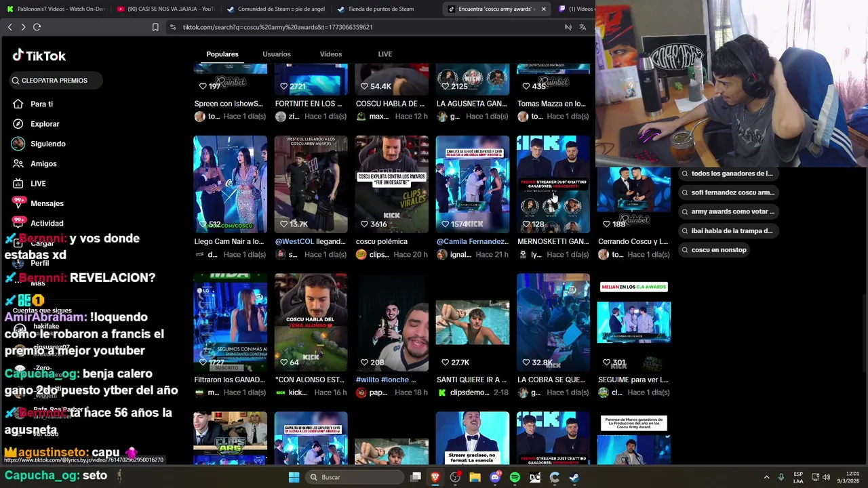Click the ESP LAA language indicator

click(798, 477)
